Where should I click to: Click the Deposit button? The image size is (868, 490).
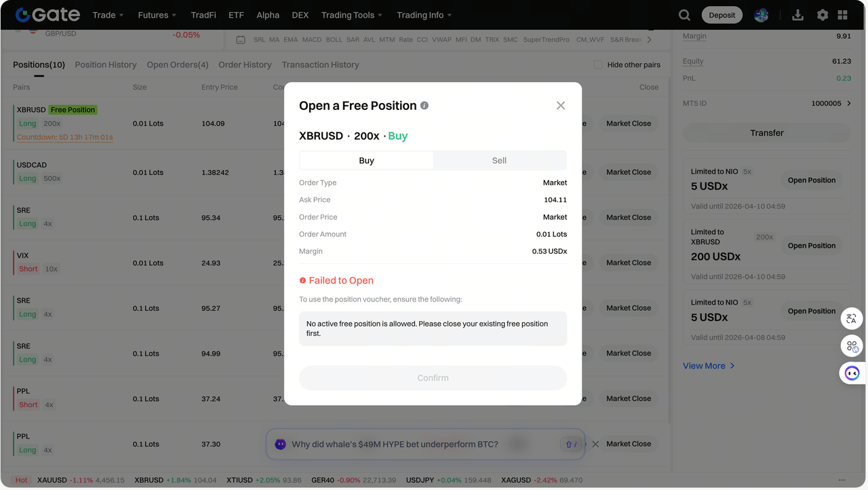click(722, 15)
